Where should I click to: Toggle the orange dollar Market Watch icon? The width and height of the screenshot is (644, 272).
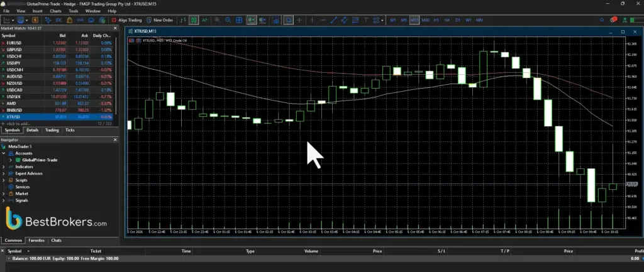[35, 20]
